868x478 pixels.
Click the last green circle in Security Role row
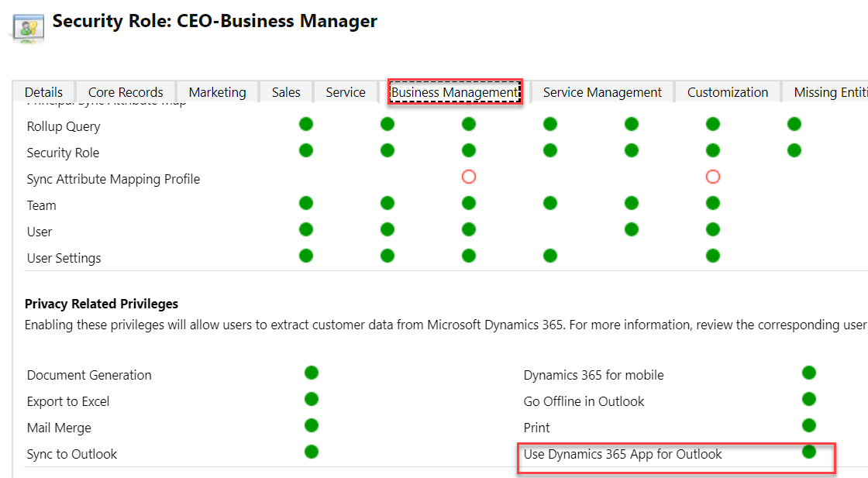794,150
